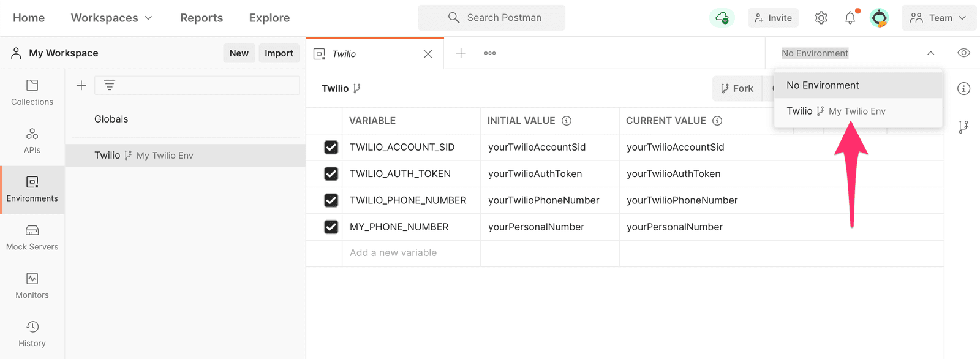Toggle the MY_PHONE_NUMBER variable checkbox
The height and width of the screenshot is (359, 980).
click(331, 227)
